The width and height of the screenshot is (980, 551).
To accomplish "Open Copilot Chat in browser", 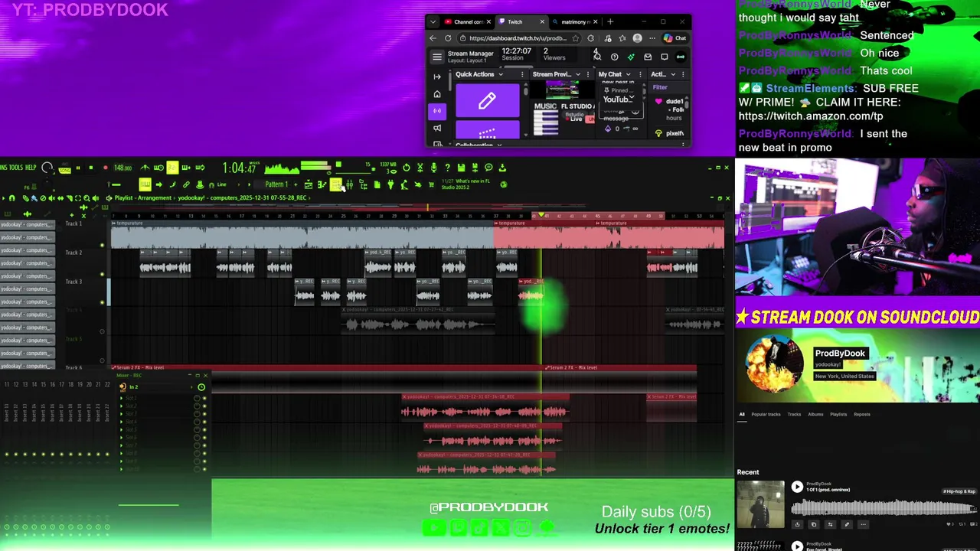I will [x=675, y=38].
